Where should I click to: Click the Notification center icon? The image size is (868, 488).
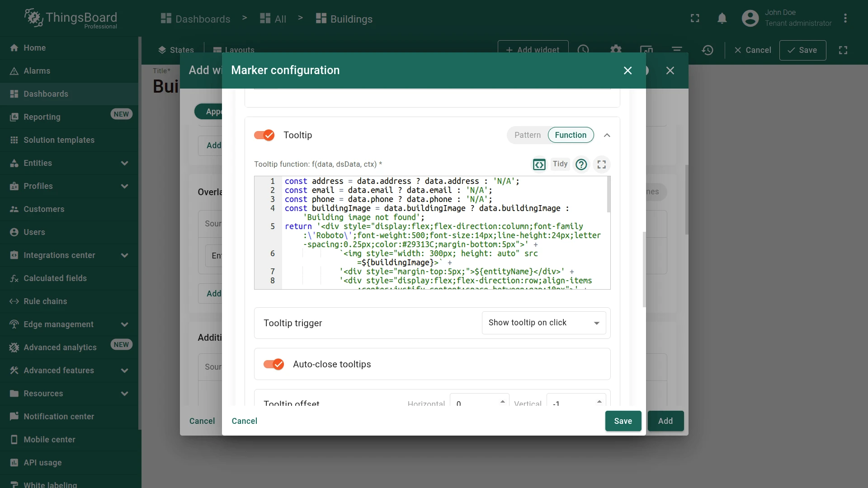click(14, 417)
